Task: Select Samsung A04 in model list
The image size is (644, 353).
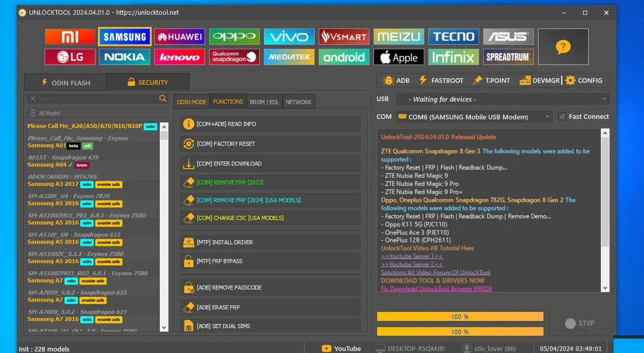Action: (x=47, y=165)
